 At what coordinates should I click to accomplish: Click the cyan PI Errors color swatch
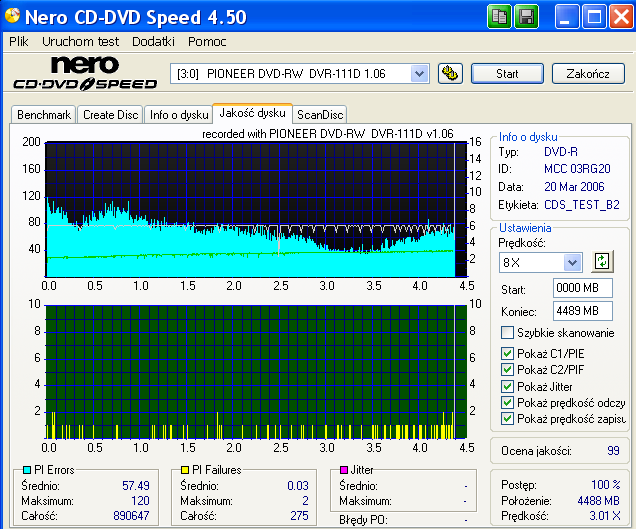point(27,470)
